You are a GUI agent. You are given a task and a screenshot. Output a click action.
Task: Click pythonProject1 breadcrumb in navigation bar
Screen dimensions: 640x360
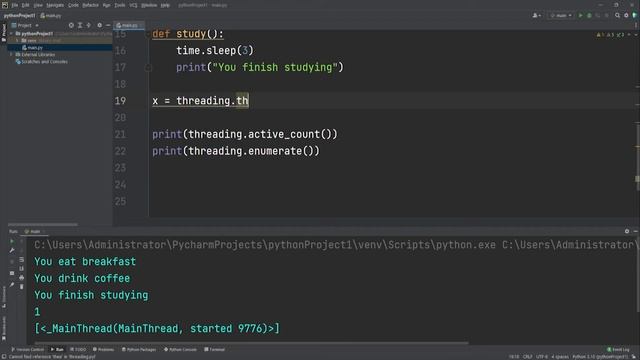20,16
